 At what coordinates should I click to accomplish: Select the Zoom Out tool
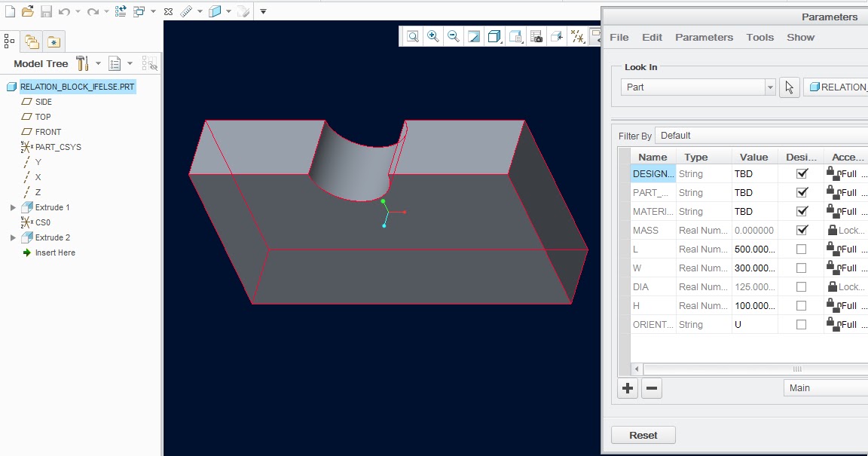(x=454, y=36)
